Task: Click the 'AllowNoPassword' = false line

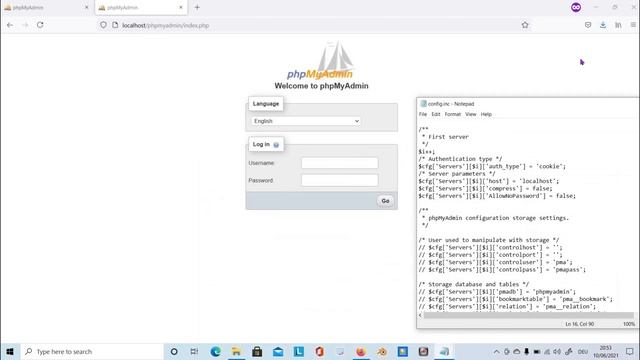Action: 497,196
